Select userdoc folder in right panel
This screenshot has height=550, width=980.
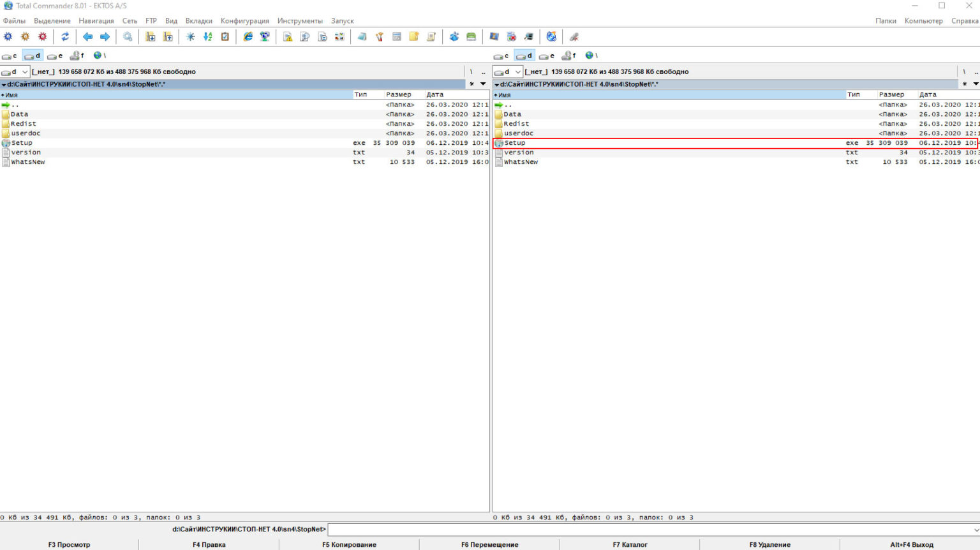click(736, 133)
